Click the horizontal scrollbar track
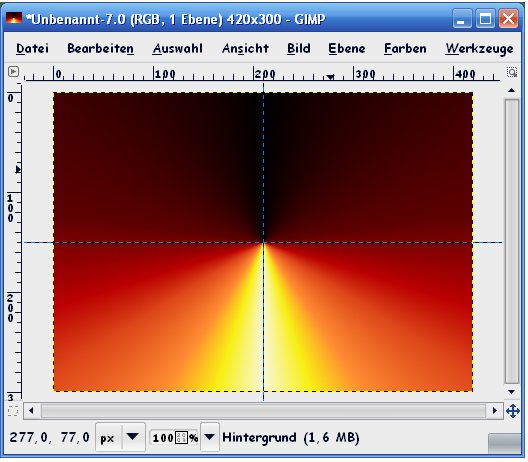 click(263, 411)
